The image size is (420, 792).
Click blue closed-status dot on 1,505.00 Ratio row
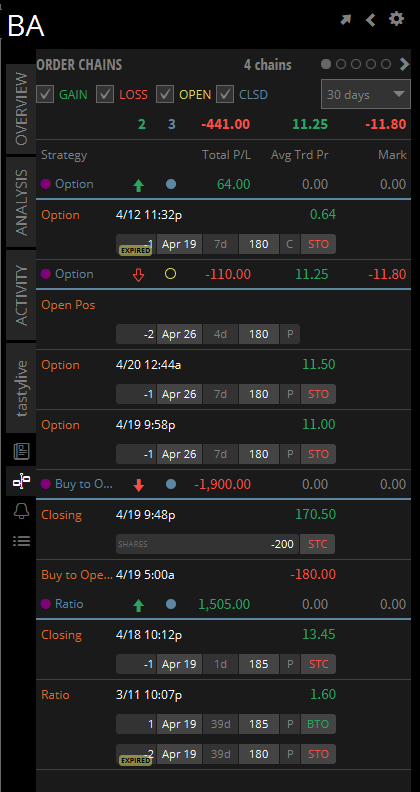171,604
